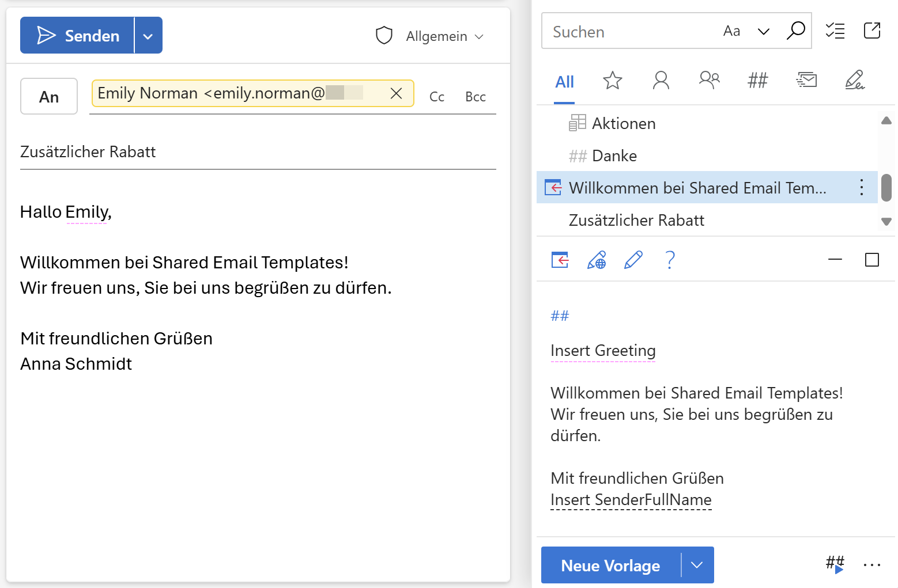The image size is (898, 588).
Task: Open the checklist multi-select icon
Action: [835, 31]
